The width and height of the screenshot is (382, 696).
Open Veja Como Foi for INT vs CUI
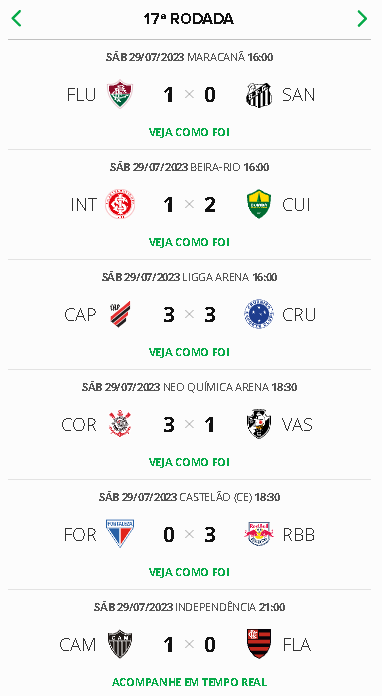point(189,242)
